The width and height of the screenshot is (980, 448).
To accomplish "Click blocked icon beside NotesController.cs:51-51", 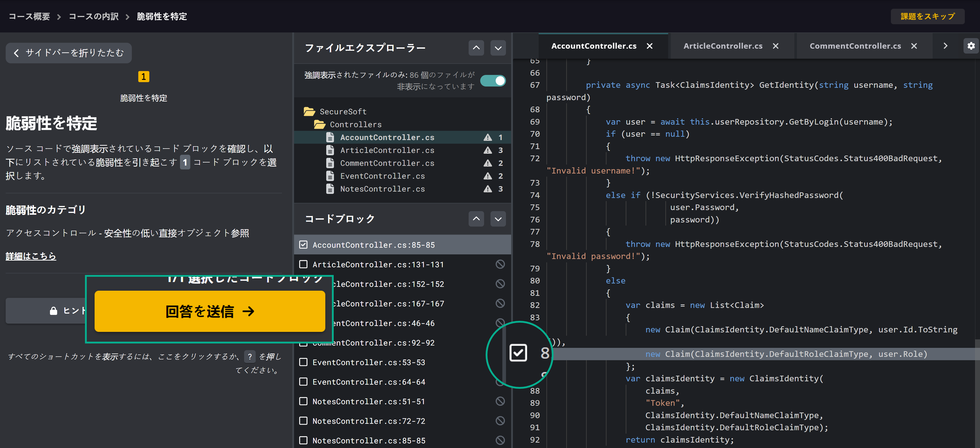I will (500, 401).
